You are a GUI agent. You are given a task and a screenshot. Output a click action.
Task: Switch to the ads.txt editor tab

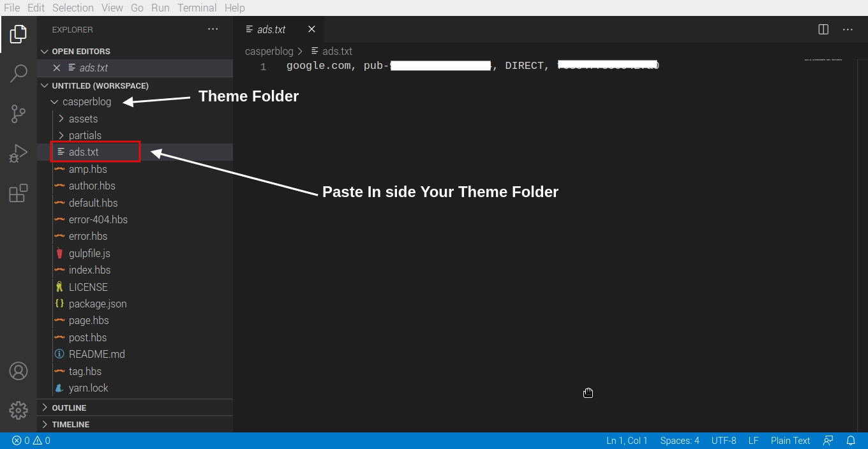271,29
